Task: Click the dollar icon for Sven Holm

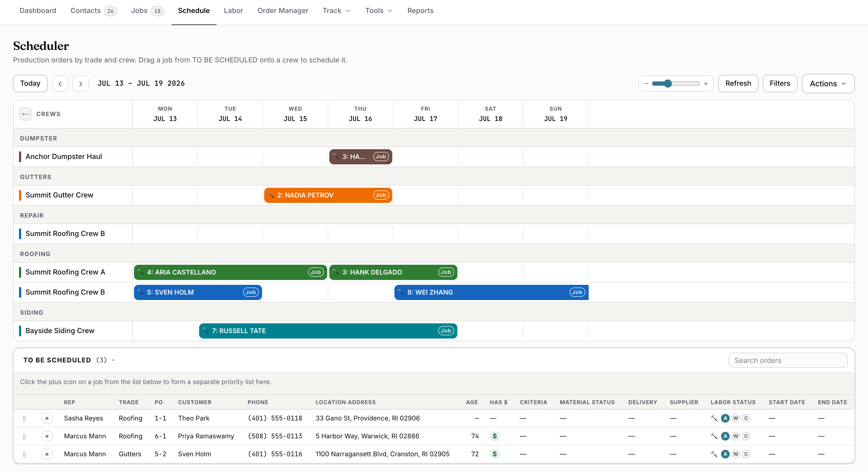Action: coord(494,454)
